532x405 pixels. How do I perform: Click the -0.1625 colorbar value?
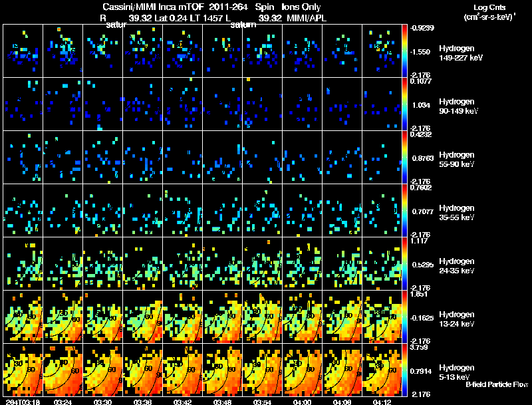(x=422, y=318)
